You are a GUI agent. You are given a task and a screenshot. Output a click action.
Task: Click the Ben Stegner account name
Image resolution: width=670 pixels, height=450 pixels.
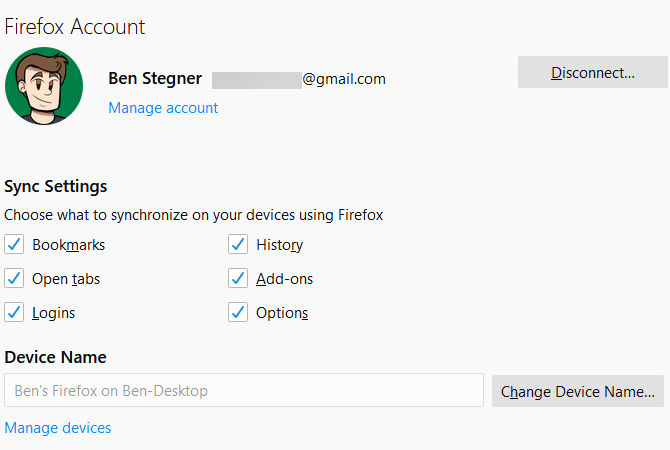click(155, 79)
